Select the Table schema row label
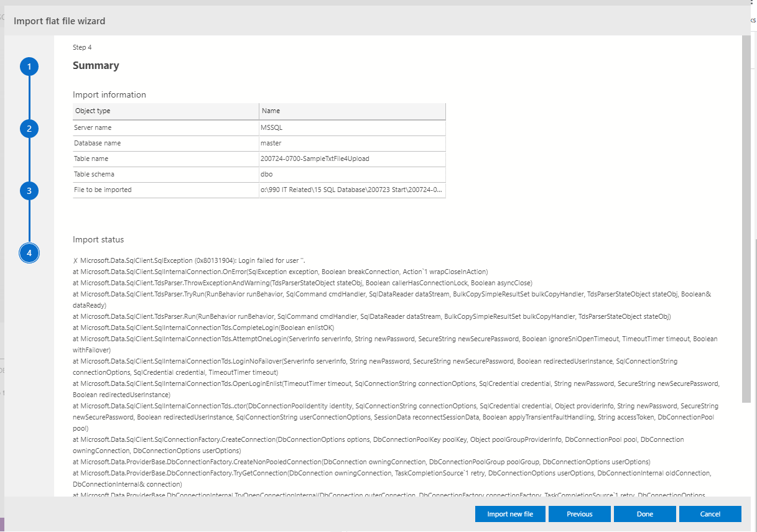This screenshot has height=532, width=757. pos(94,174)
